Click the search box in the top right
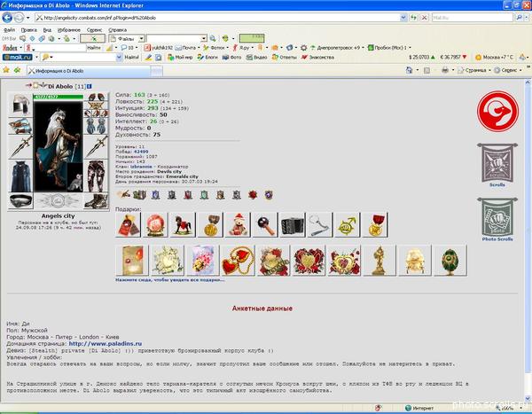The height and width of the screenshot is (414, 532). 473,18
